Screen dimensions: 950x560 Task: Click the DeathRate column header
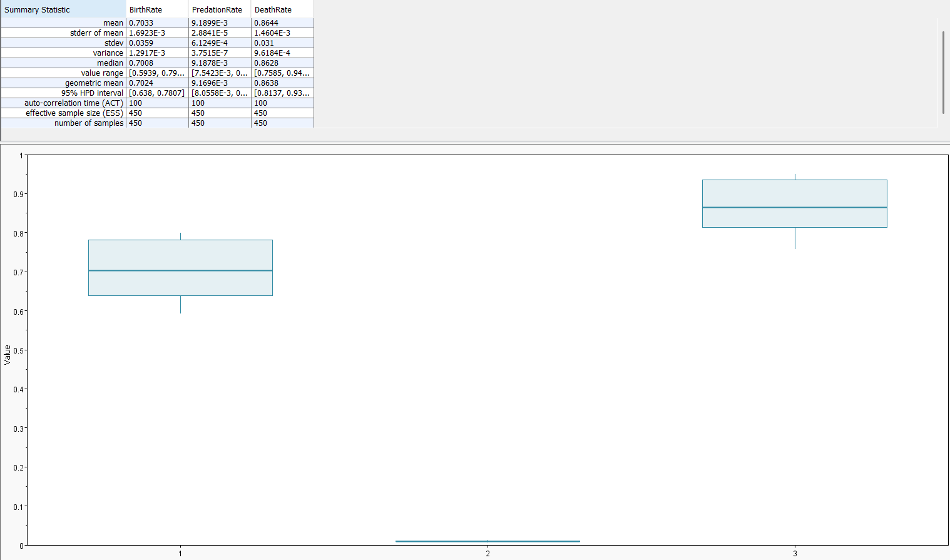[282, 9]
